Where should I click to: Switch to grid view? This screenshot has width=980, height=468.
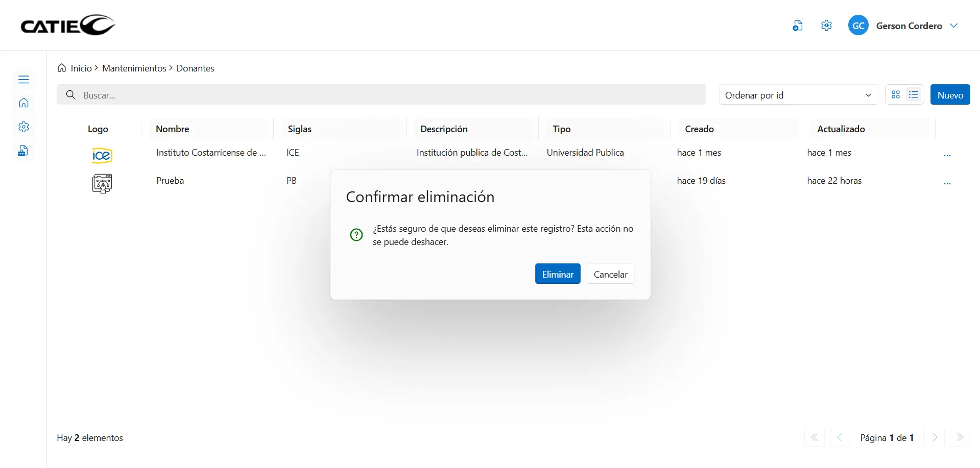click(x=895, y=95)
